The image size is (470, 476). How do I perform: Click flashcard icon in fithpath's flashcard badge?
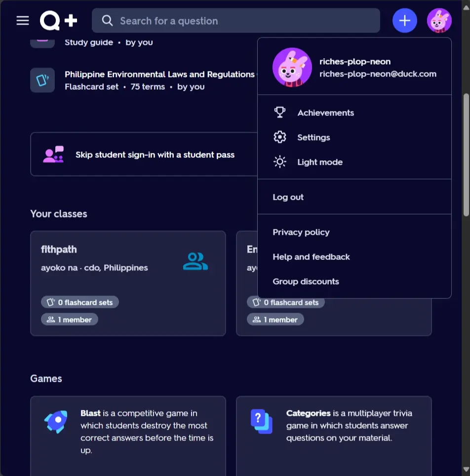click(51, 302)
